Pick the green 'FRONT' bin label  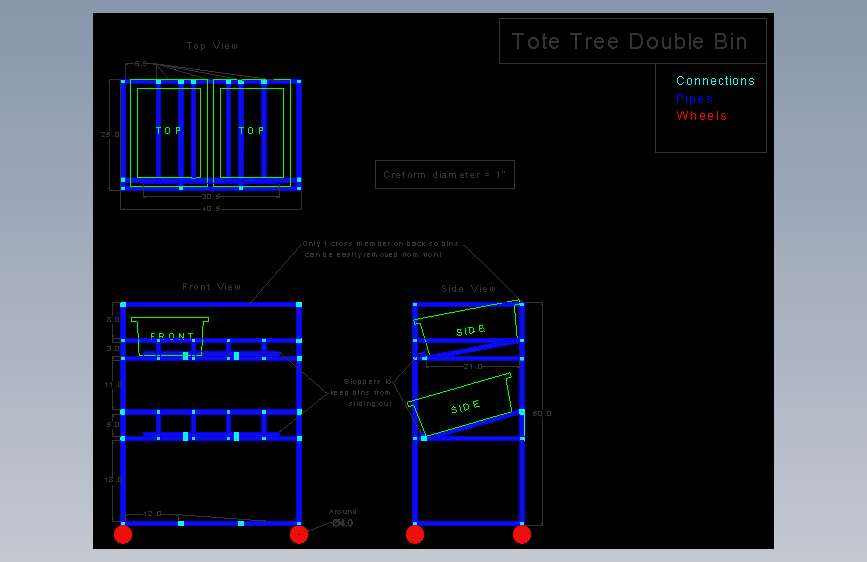(x=172, y=336)
